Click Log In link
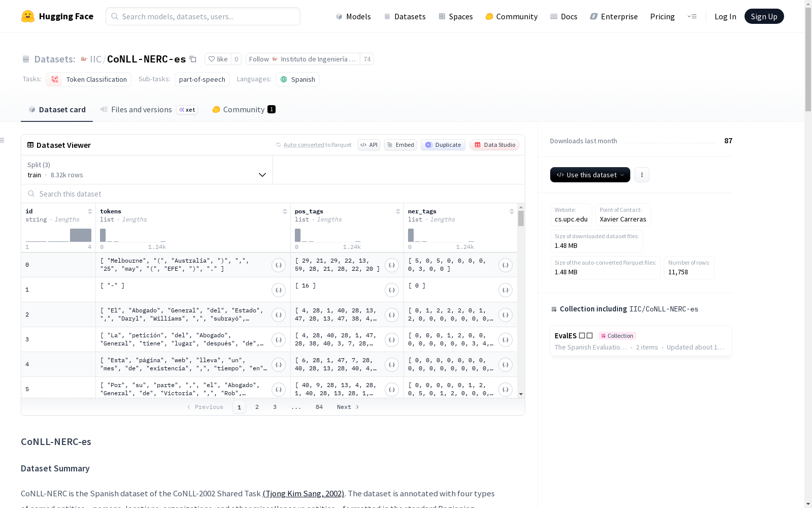 725,16
